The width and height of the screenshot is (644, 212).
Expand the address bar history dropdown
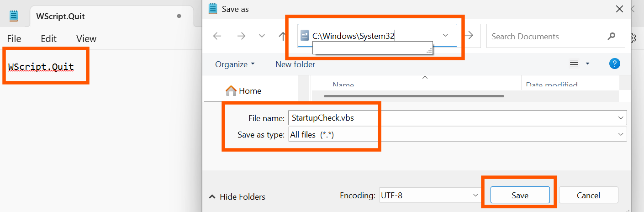(445, 35)
